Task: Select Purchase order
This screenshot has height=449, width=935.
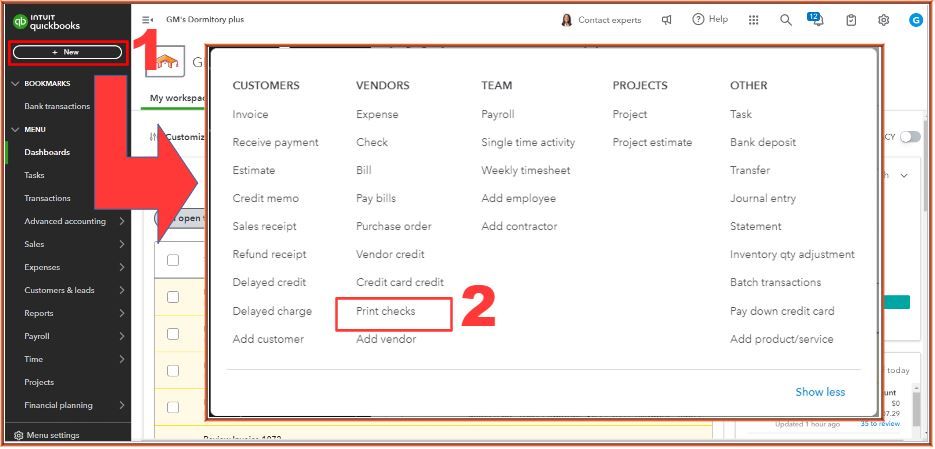Action: pos(394,227)
